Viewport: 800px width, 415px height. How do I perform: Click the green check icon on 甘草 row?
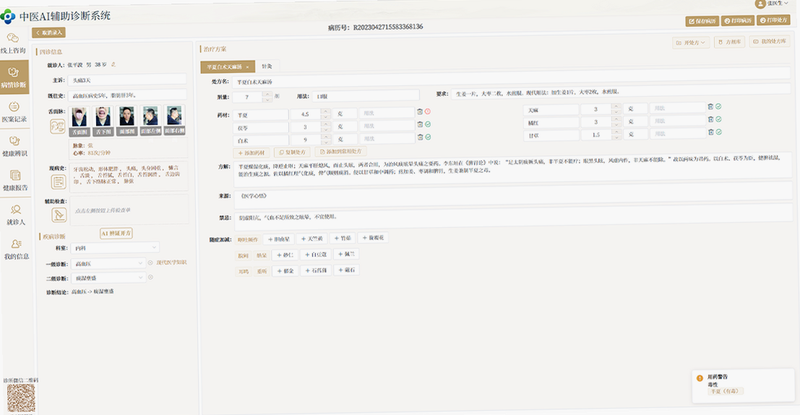(x=719, y=132)
